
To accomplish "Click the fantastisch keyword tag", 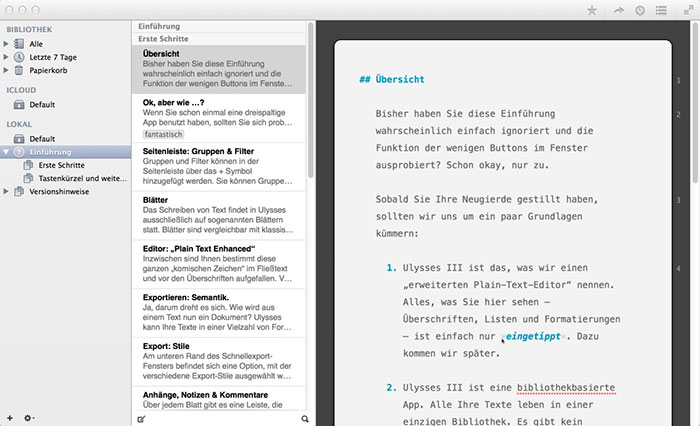I will 163,134.
